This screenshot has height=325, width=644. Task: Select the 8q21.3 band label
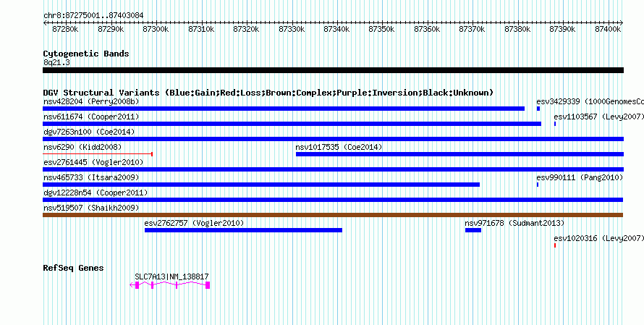coord(56,62)
